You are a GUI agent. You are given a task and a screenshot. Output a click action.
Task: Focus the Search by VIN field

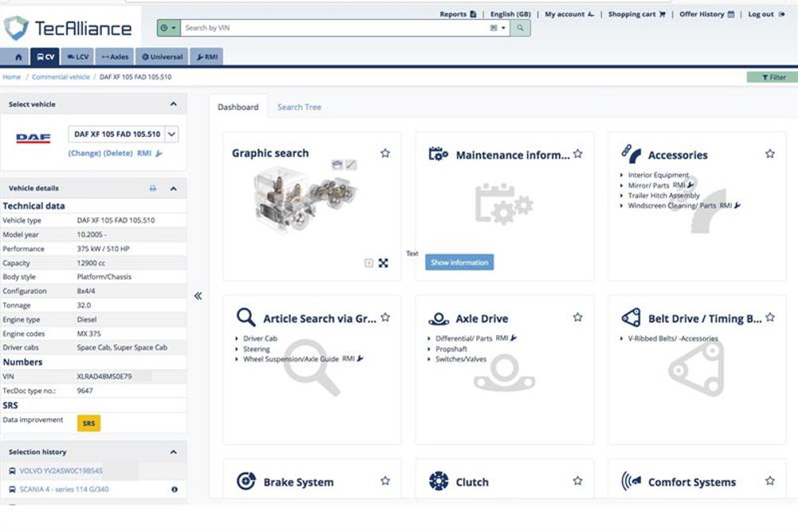tap(334, 28)
